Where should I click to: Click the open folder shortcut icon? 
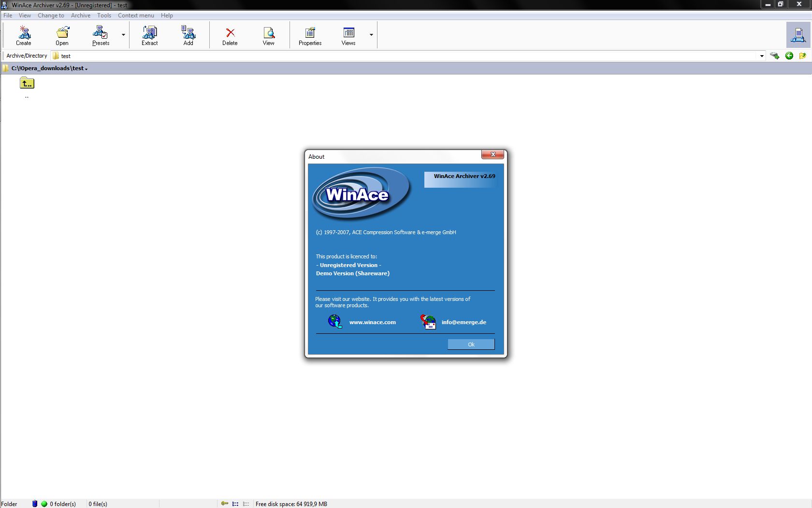tap(803, 56)
